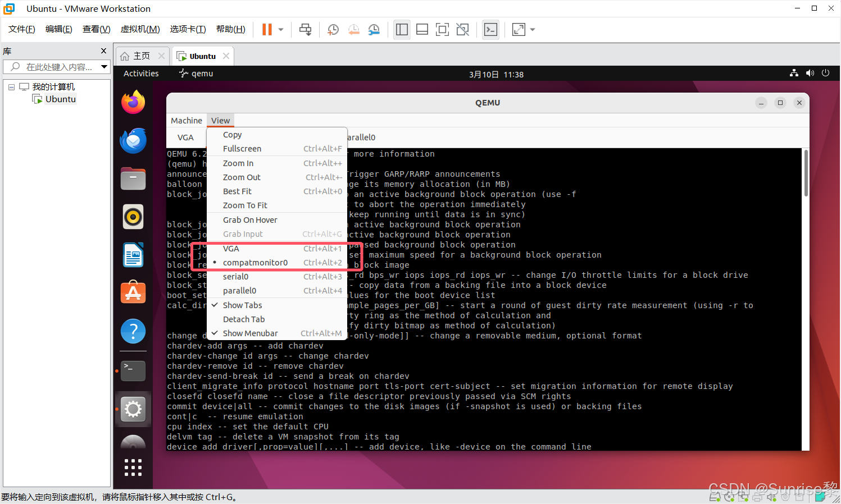Open the 编辑 menu
Viewport: 841px width, 504px height.
[59, 29]
